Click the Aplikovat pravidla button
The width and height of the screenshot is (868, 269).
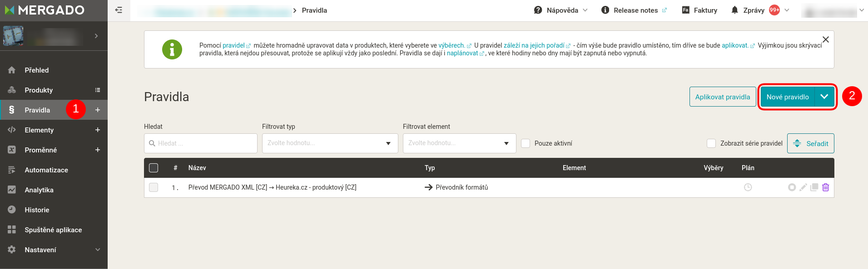tap(722, 97)
